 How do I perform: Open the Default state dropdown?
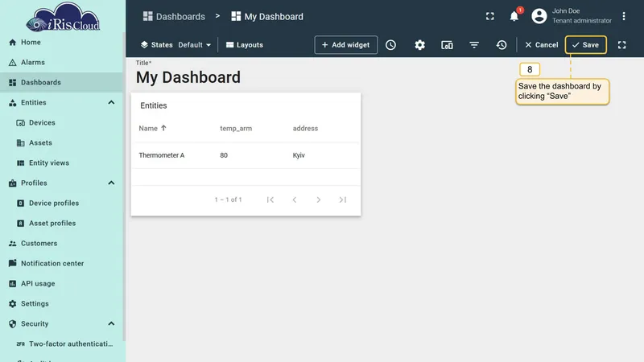195,45
